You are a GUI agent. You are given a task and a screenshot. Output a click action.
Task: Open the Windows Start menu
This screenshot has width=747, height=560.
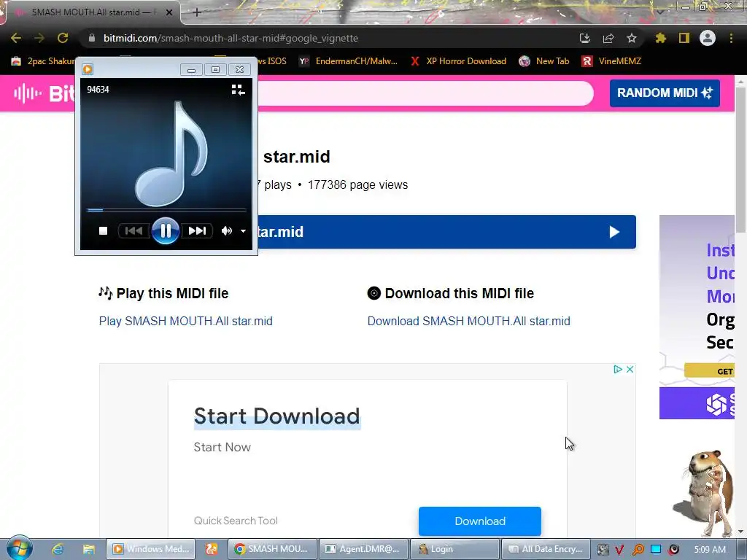(19, 548)
